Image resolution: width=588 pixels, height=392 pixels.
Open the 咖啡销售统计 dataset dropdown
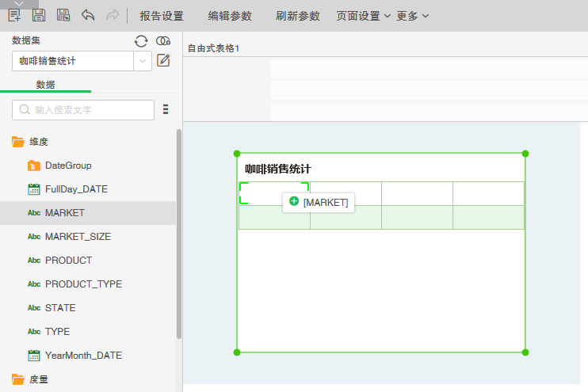[143, 61]
